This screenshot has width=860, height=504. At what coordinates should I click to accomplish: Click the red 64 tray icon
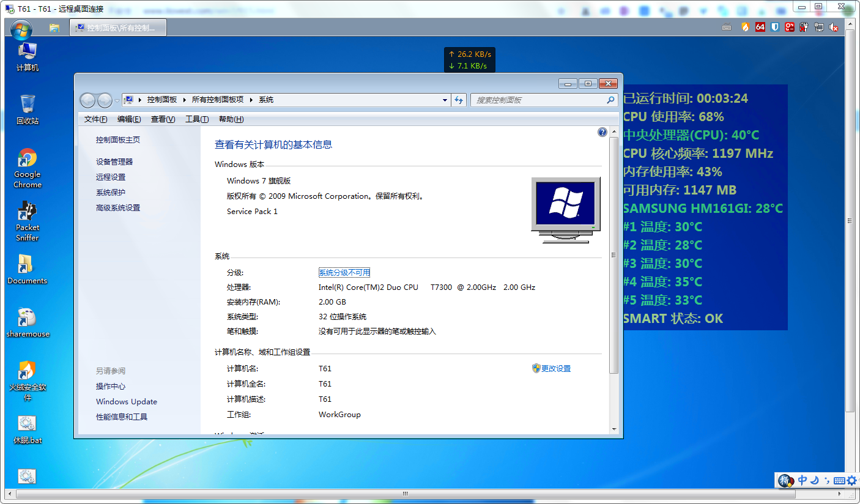(760, 28)
